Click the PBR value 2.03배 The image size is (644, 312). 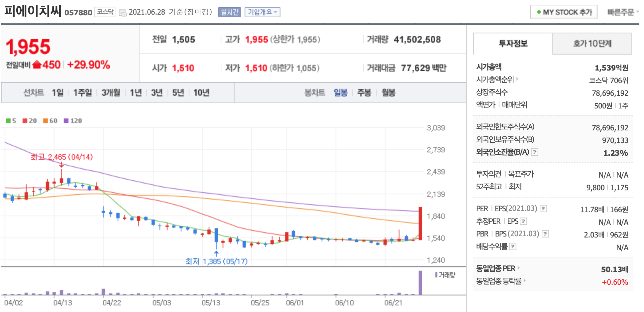(x=594, y=235)
